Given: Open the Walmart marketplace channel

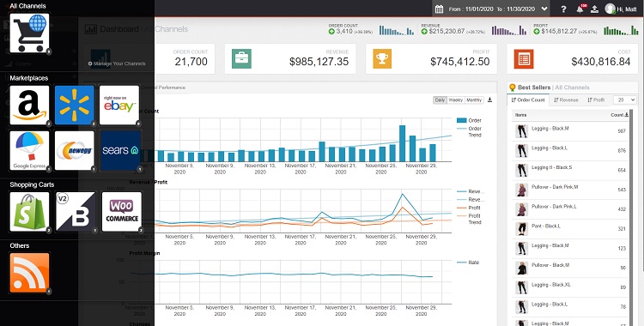Looking at the screenshot, I should point(75,105).
